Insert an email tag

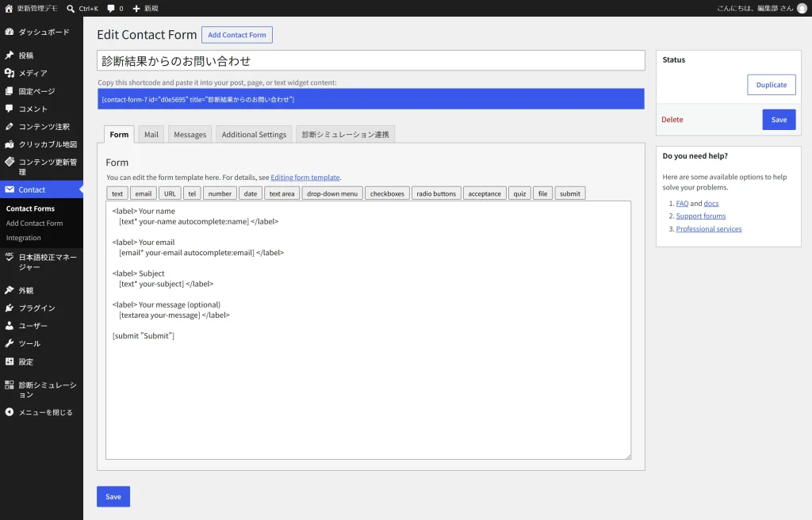144,193
